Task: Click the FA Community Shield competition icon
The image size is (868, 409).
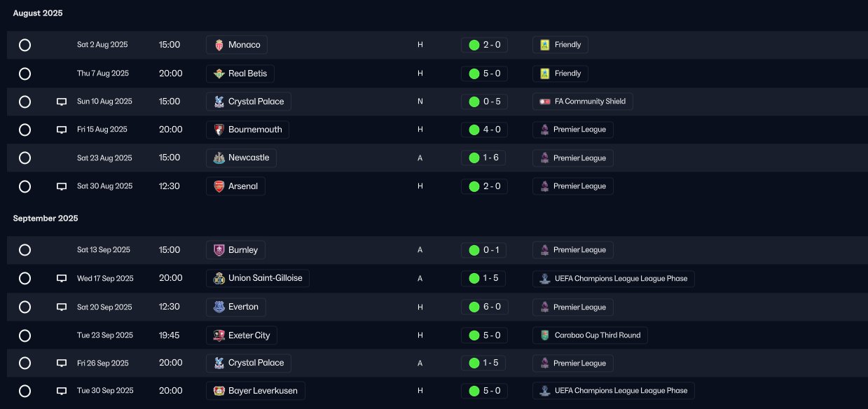Action: pyautogui.click(x=544, y=102)
